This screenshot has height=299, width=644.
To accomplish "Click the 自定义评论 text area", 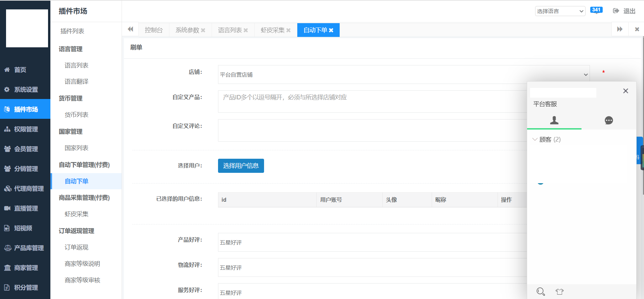I will (x=372, y=130).
